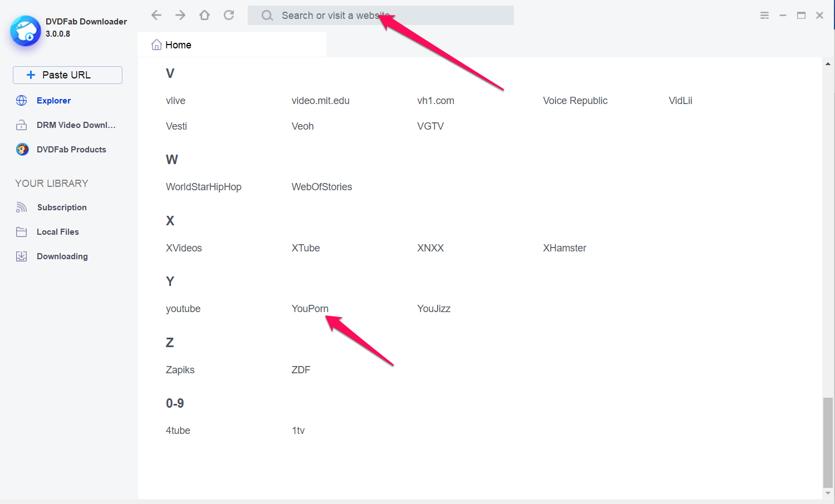Open the hamburger menu in title bar

point(764,16)
